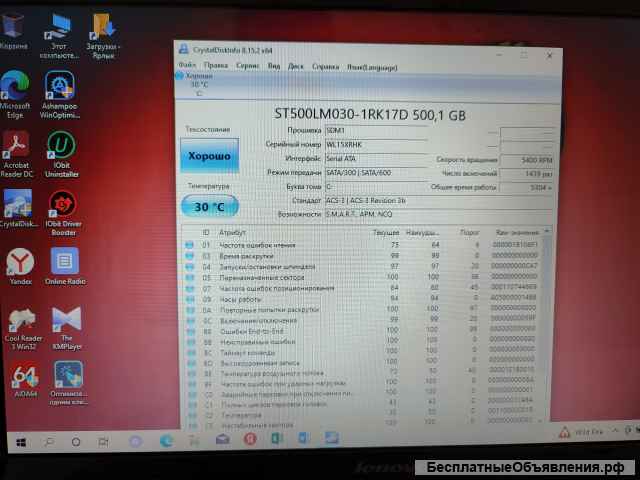Launch The KMPlayer desktop icon
This screenshot has height=480, width=640.
(67, 329)
